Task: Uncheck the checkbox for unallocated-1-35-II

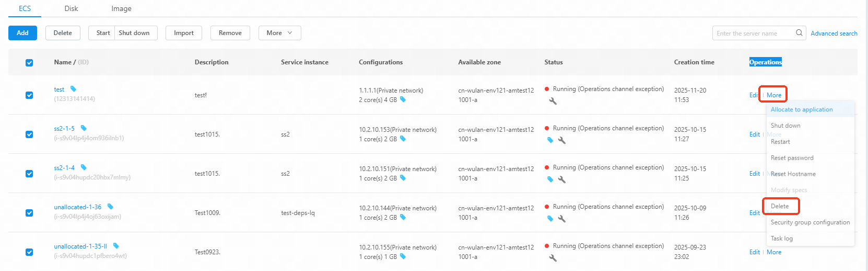Action: tap(29, 252)
